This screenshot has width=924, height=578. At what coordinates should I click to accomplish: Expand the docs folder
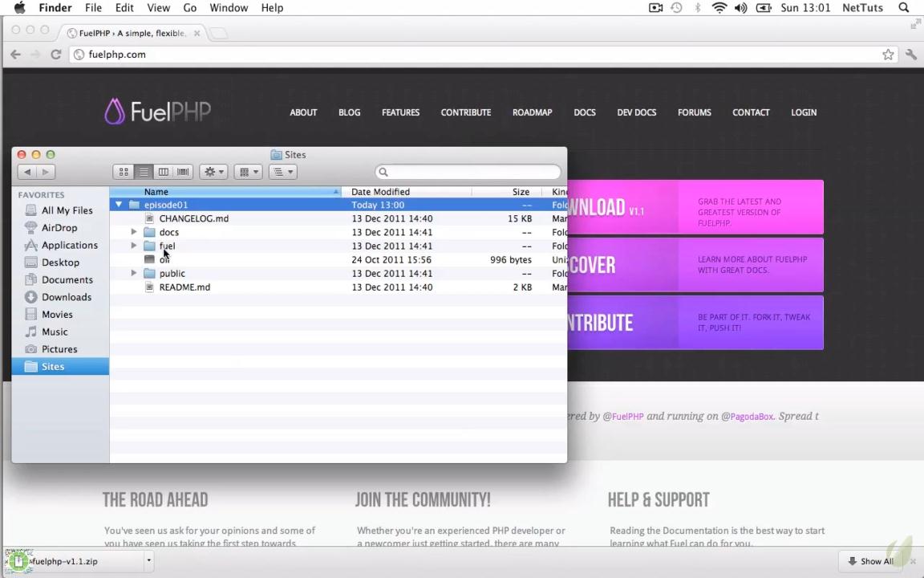click(134, 232)
